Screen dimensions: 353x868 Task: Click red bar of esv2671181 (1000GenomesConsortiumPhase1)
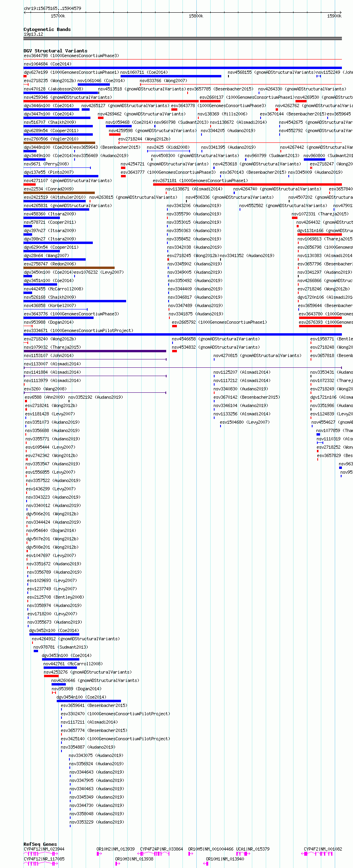tap(247, 184)
